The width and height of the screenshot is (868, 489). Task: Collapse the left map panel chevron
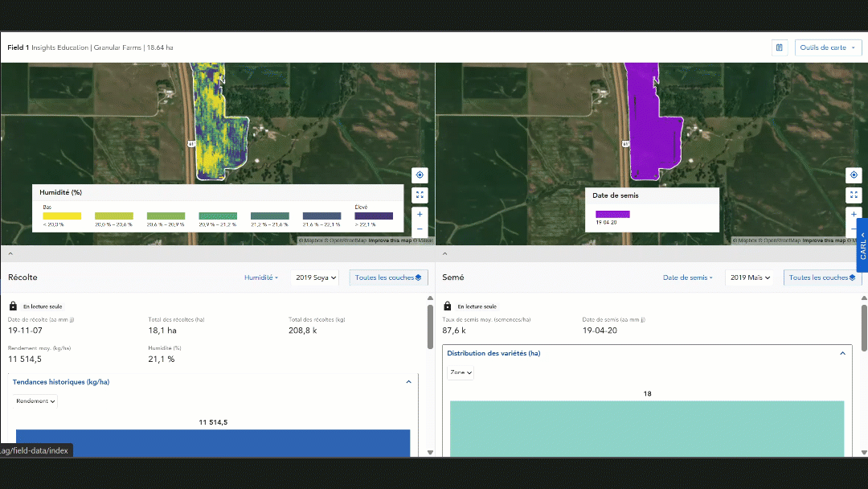coord(10,253)
